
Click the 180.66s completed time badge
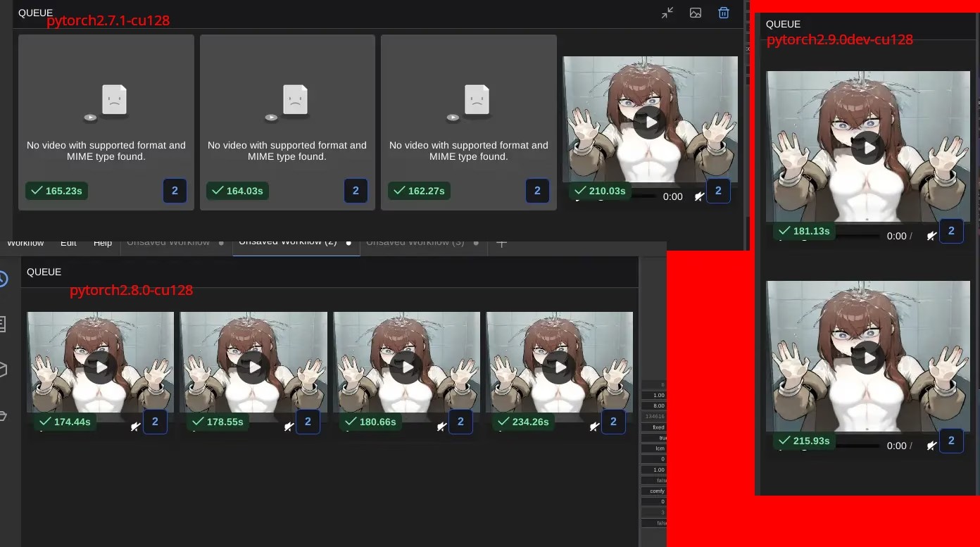click(x=370, y=422)
